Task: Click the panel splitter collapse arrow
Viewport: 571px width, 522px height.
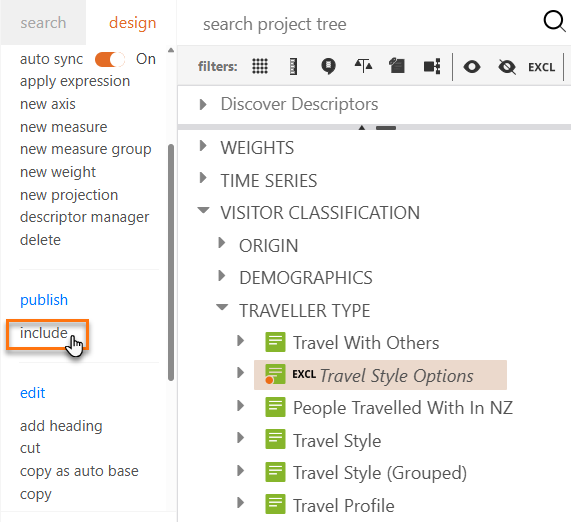Action: pyautogui.click(x=362, y=127)
